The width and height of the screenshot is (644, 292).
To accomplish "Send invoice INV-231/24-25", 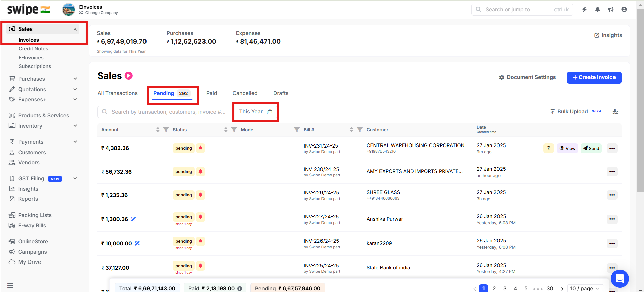I will (591, 148).
